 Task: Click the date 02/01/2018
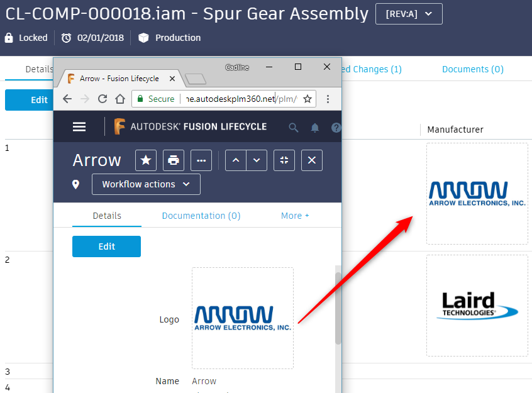point(101,38)
